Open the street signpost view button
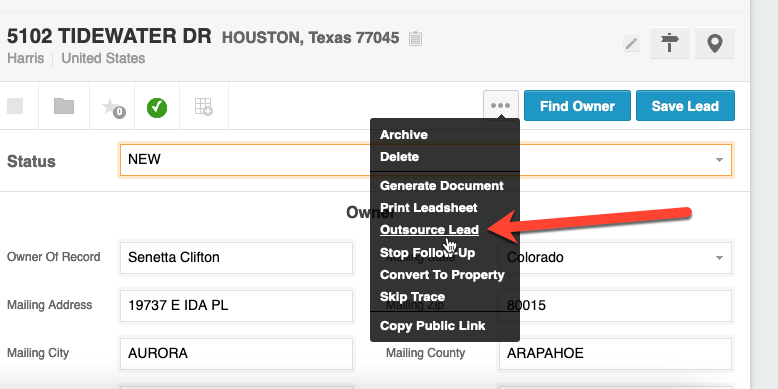 [670, 43]
